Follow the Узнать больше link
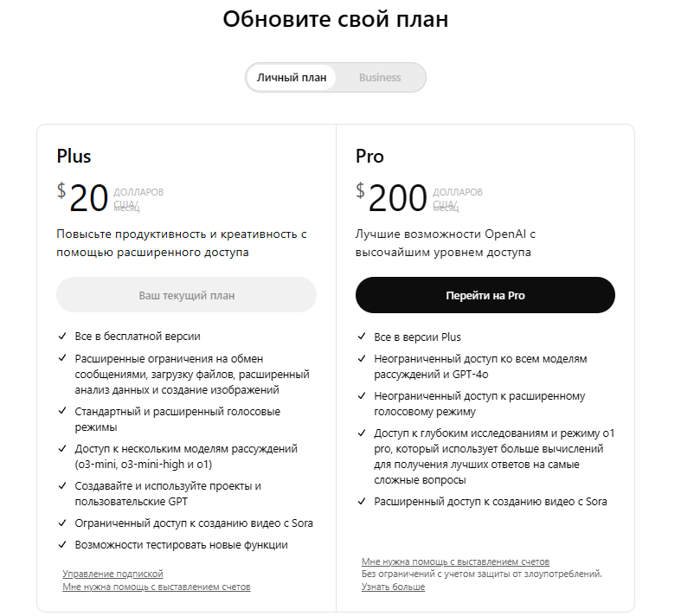Screen dimensions: 681x616 [x=393, y=587]
